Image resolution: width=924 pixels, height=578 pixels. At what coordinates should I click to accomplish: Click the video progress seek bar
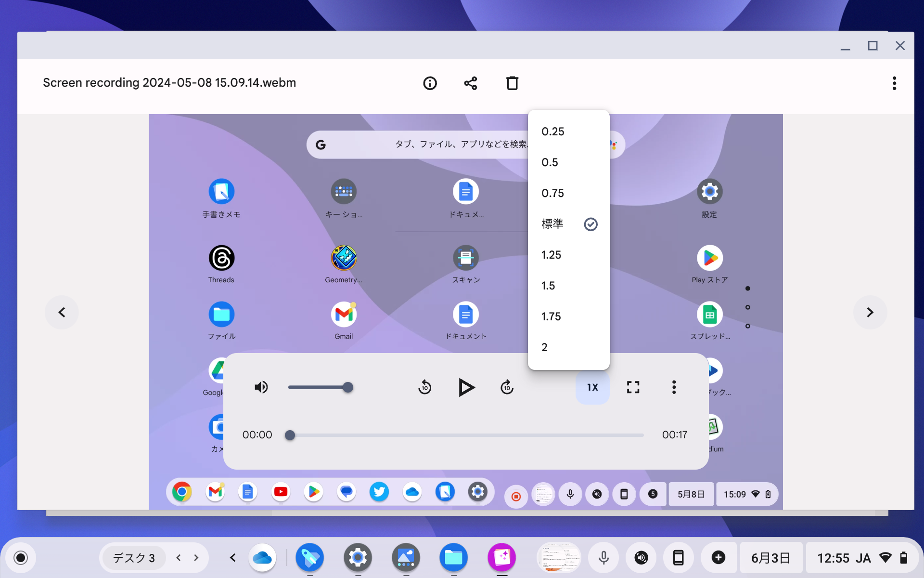[466, 435]
